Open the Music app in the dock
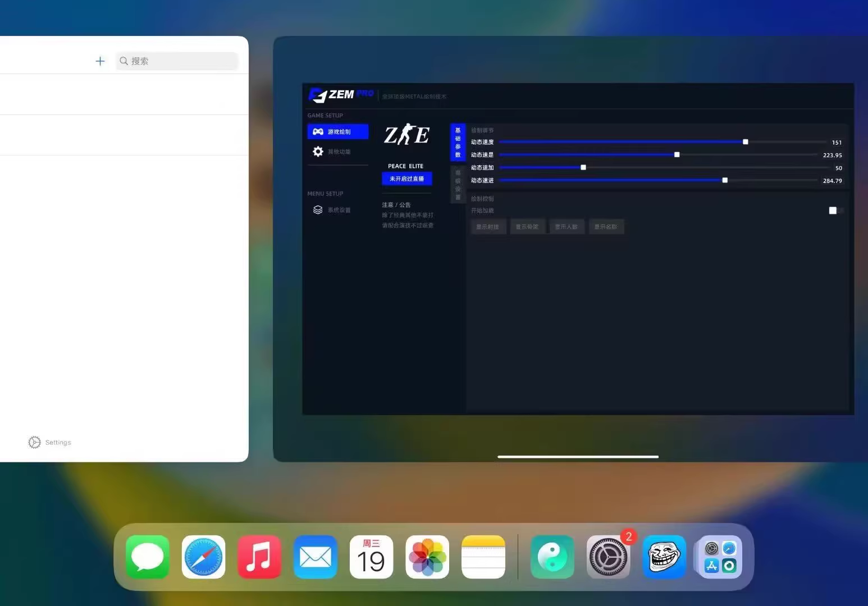 pyautogui.click(x=259, y=557)
